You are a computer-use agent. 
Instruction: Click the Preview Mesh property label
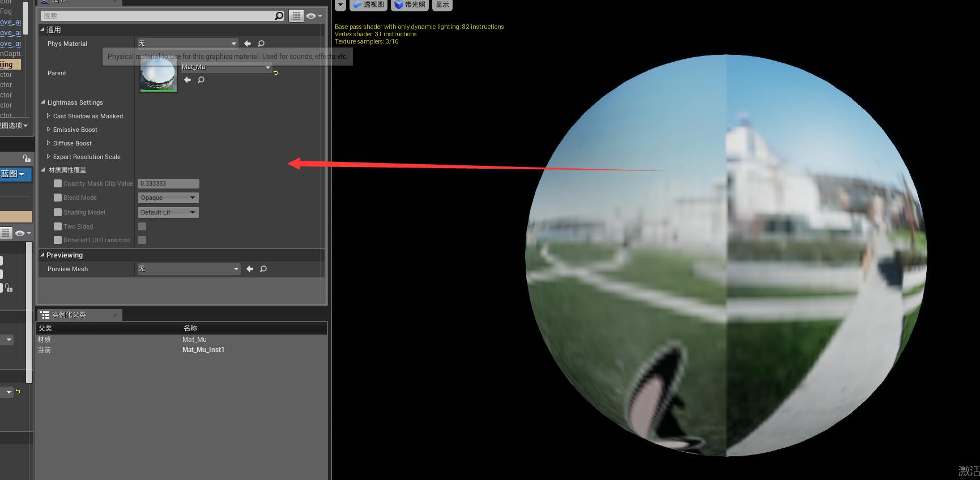pos(68,269)
